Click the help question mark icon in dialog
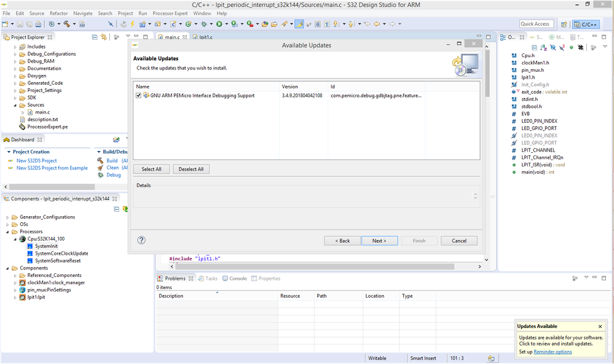 click(141, 240)
